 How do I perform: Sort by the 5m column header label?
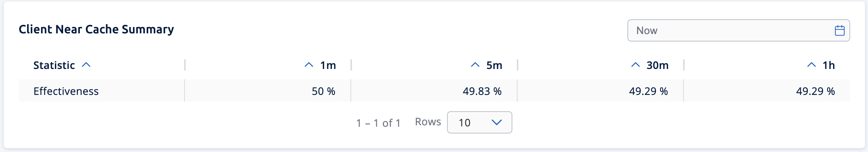click(x=494, y=65)
